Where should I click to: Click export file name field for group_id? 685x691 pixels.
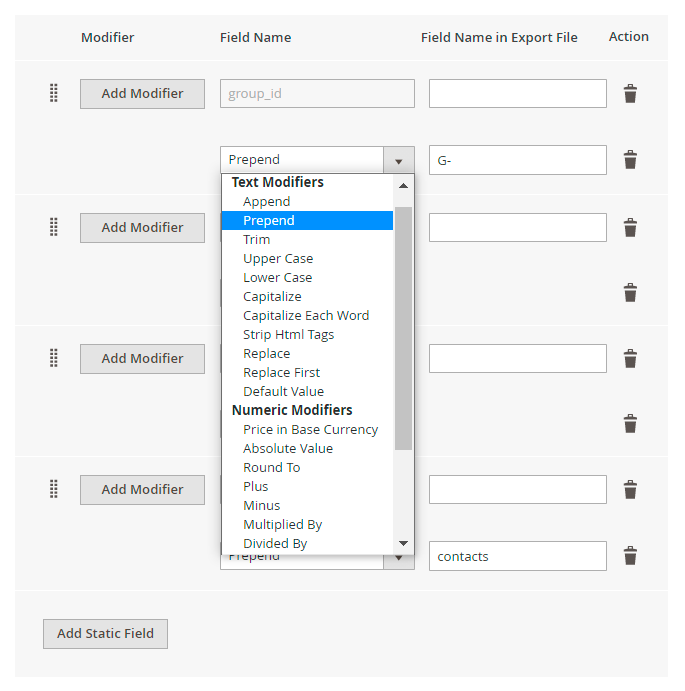517,94
